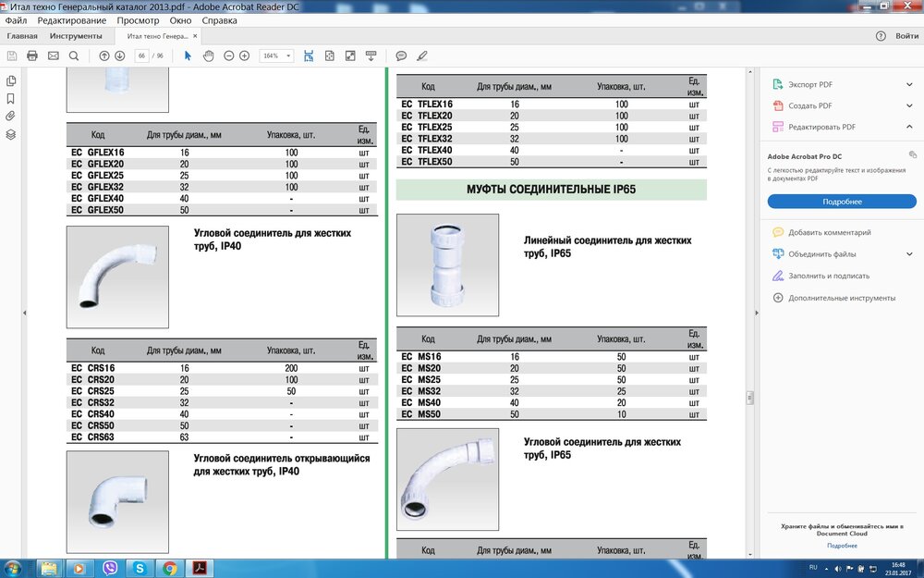
Task: Open the zoom level dropdown showing 164%
Action: click(275, 55)
